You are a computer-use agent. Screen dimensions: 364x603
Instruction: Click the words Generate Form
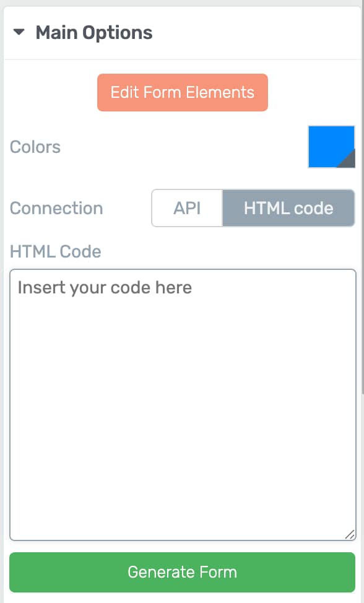[182, 572]
